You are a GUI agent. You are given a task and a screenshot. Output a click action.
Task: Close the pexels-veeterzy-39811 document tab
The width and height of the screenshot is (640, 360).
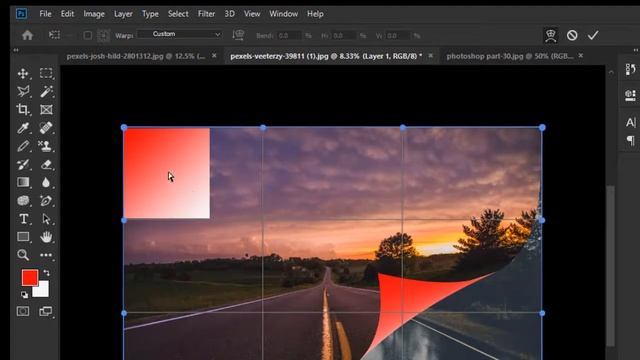(430, 56)
